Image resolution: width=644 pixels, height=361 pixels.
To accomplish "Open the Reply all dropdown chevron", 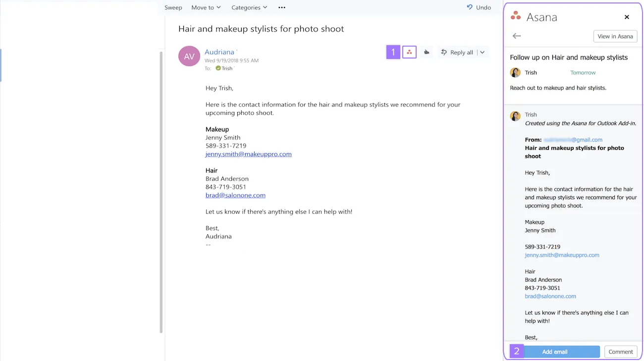I will click(481, 52).
